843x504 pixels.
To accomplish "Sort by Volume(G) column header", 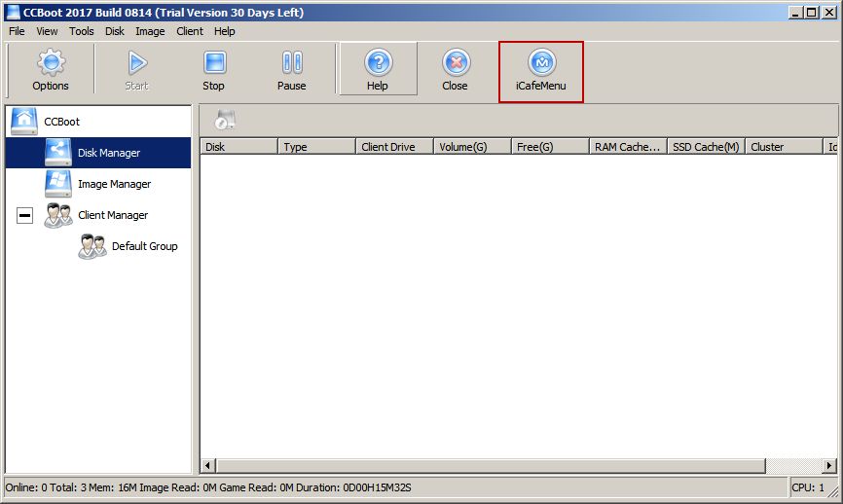I will tap(472, 147).
